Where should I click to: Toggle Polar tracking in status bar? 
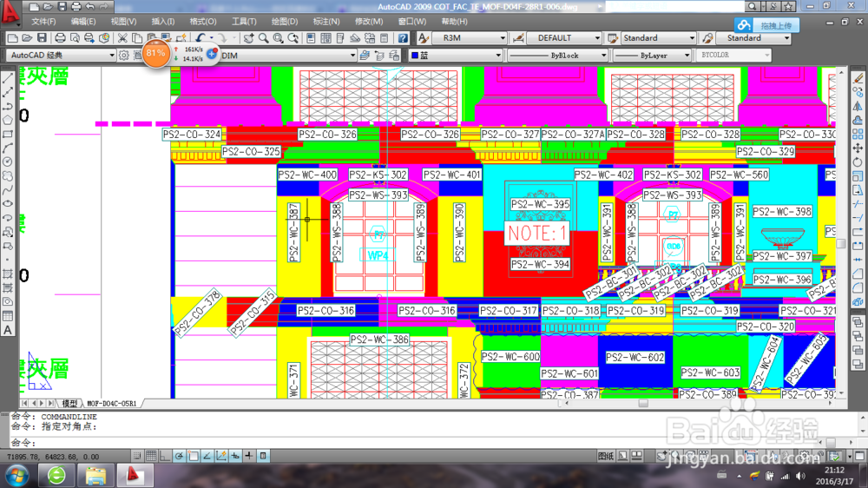[x=179, y=456]
